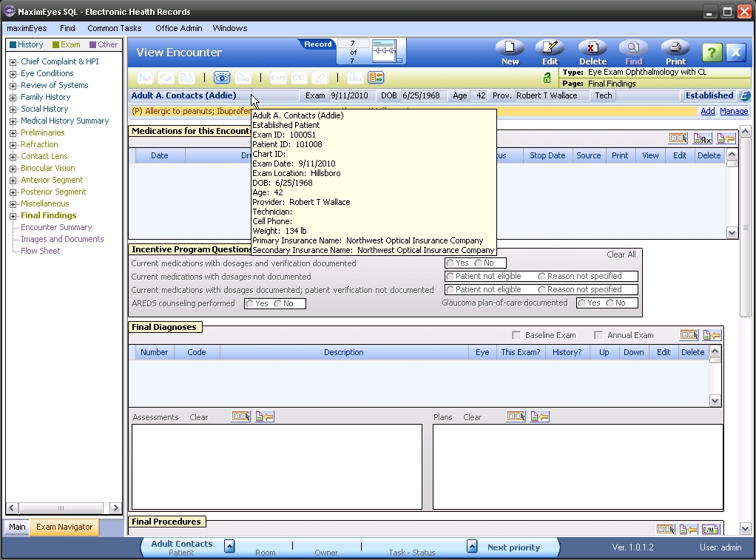
Task: Open the Office Admin menu
Action: pos(179,28)
